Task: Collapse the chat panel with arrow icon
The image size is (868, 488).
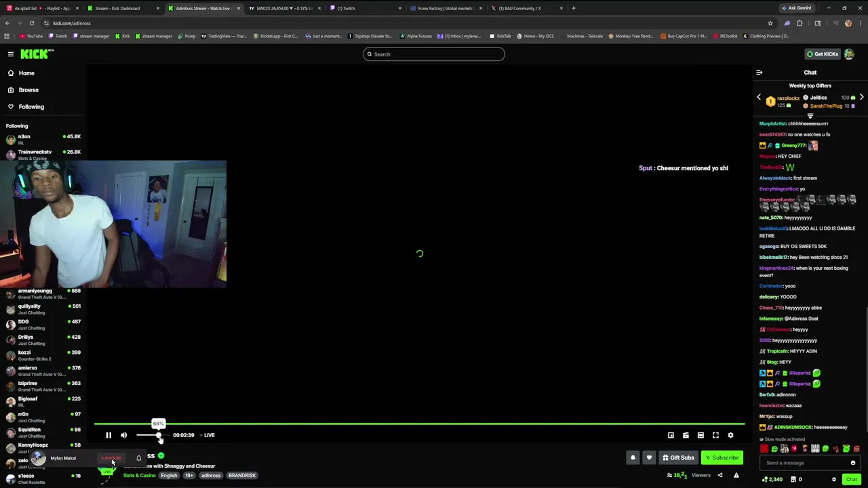Action: tap(759, 73)
